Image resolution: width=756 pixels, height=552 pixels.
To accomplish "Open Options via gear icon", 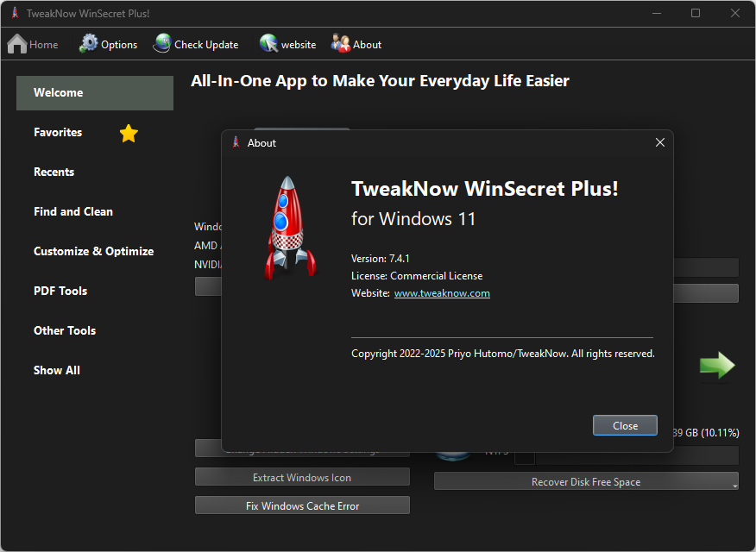I will pyautogui.click(x=88, y=44).
